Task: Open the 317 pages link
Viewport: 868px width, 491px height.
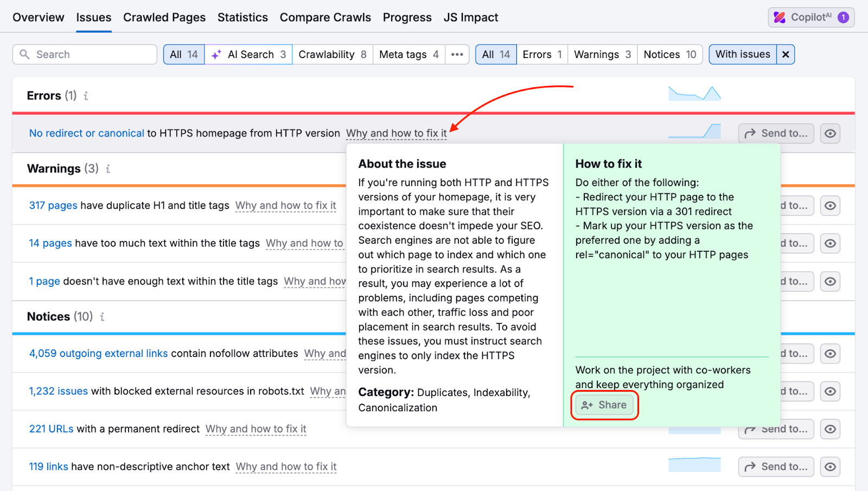Action: [x=52, y=206]
